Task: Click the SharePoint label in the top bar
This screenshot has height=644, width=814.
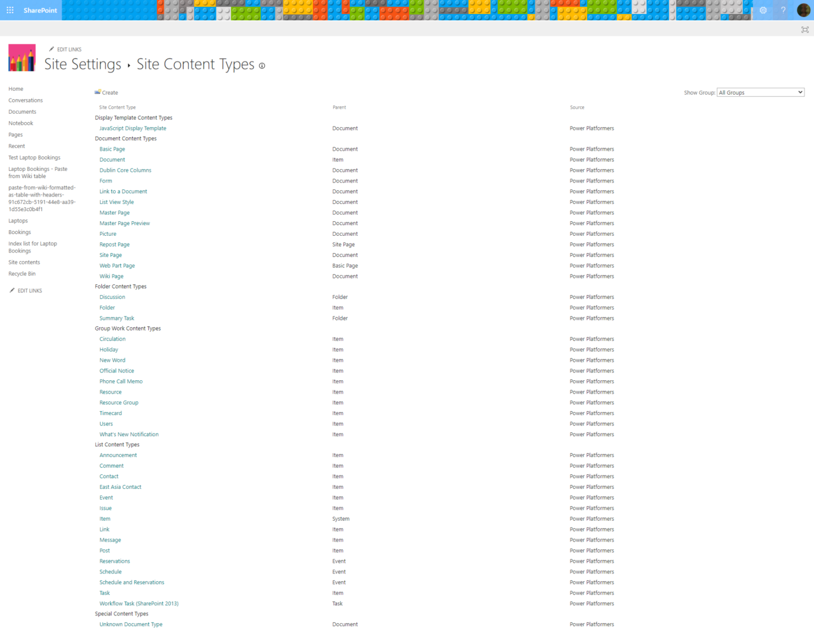Action: 39,10
